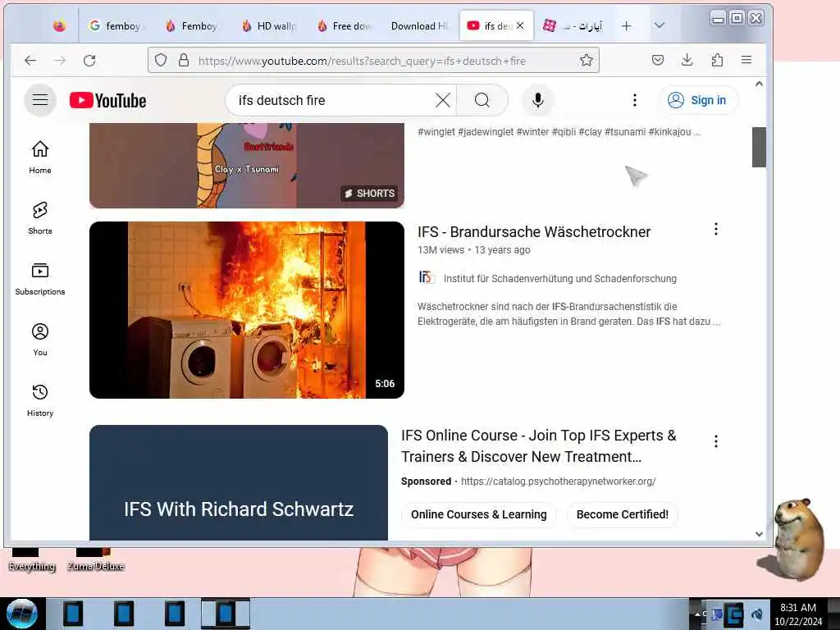Image resolution: width=840 pixels, height=630 pixels.
Task: Click Become Certified! chip
Action: pos(623,514)
